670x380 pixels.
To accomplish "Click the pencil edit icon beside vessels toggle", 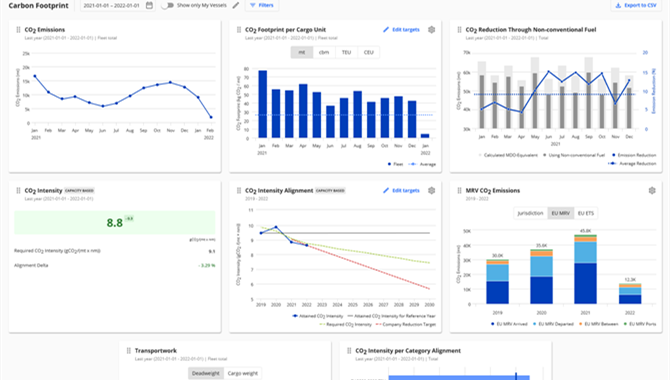I will tap(236, 5).
